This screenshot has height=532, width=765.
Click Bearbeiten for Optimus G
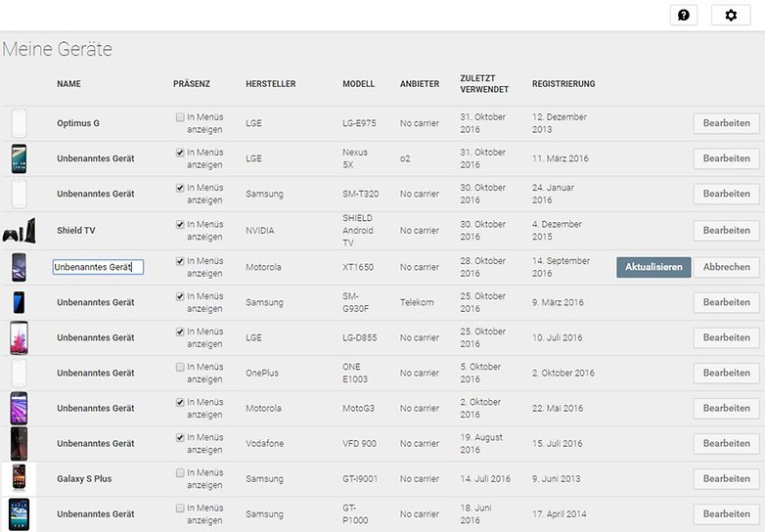coord(727,123)
